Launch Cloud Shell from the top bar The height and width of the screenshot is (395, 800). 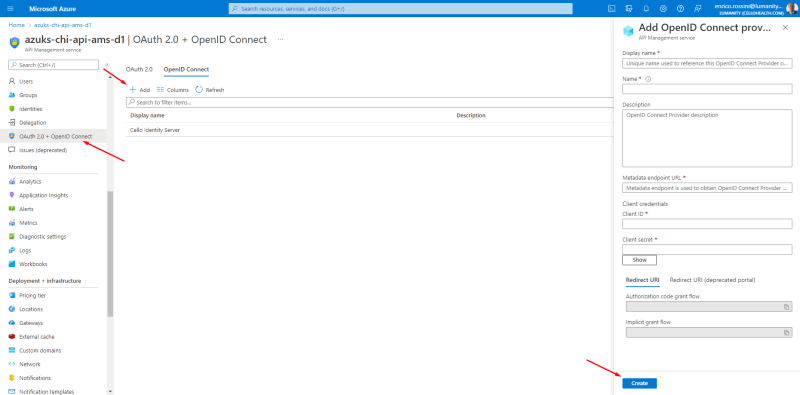[x=612, y=9]
